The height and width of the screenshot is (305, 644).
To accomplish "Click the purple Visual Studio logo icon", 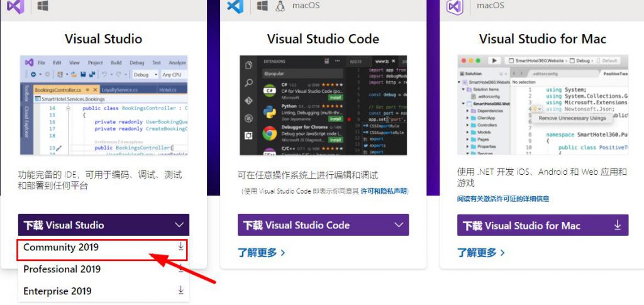I will pyautogui.click(x=16, y=6).
